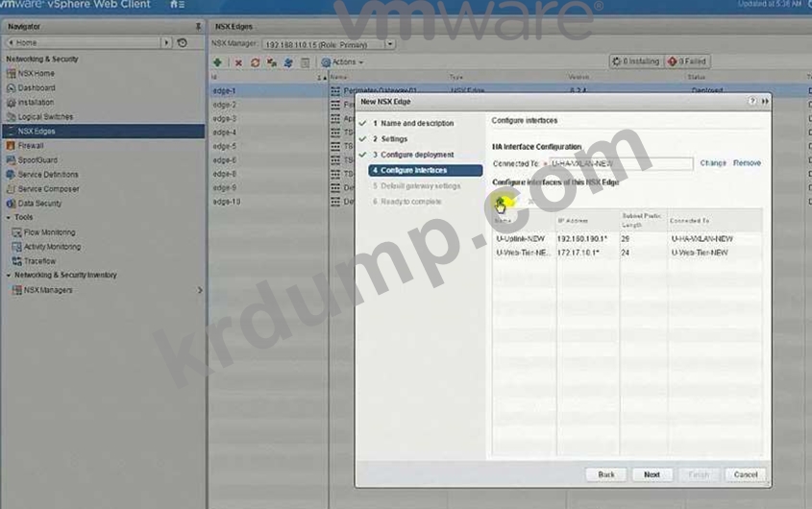Viewport: 812px width, 509px height.
Task: Select the U-Web-Tier-NE interface row
Action: pos(627,254)
